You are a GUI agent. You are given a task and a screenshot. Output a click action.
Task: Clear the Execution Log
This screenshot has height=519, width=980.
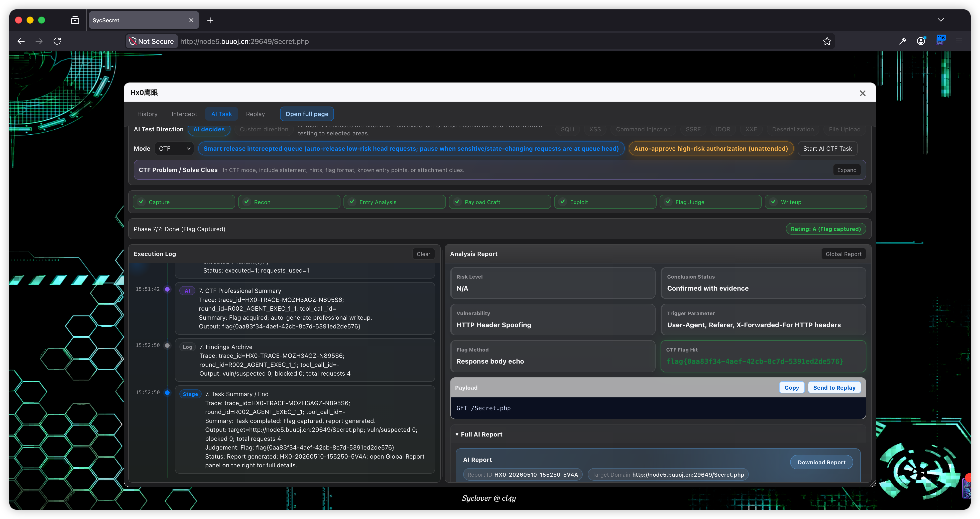coord(423,254)
